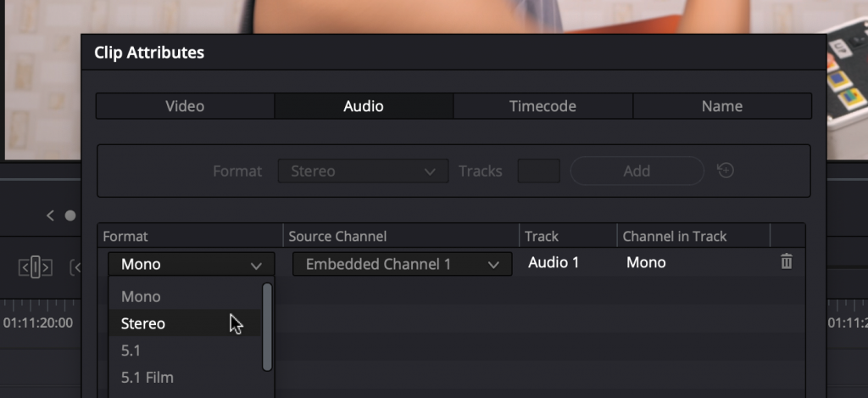868x398 pixels.
Task: Open the top Format dropdown showing Stereo
Action: coord(362,171)
